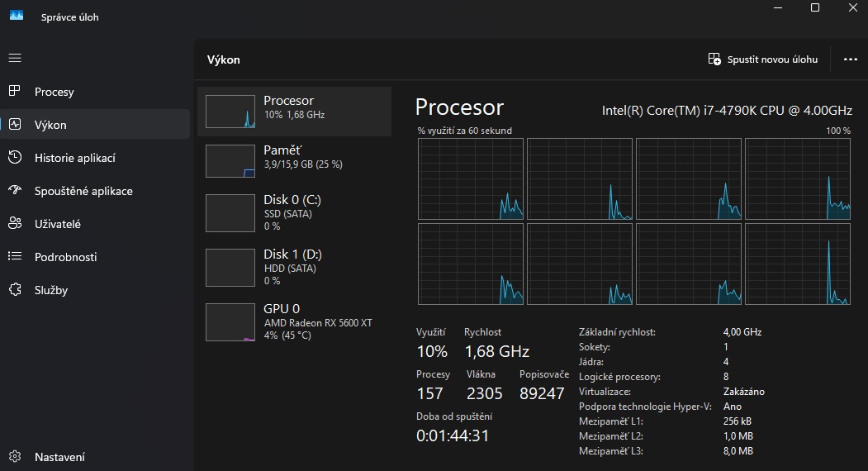Viewport: 868px width, 471px height.
Task: Click the Disk 0 (C:) entry title
Action: [292, 199]
